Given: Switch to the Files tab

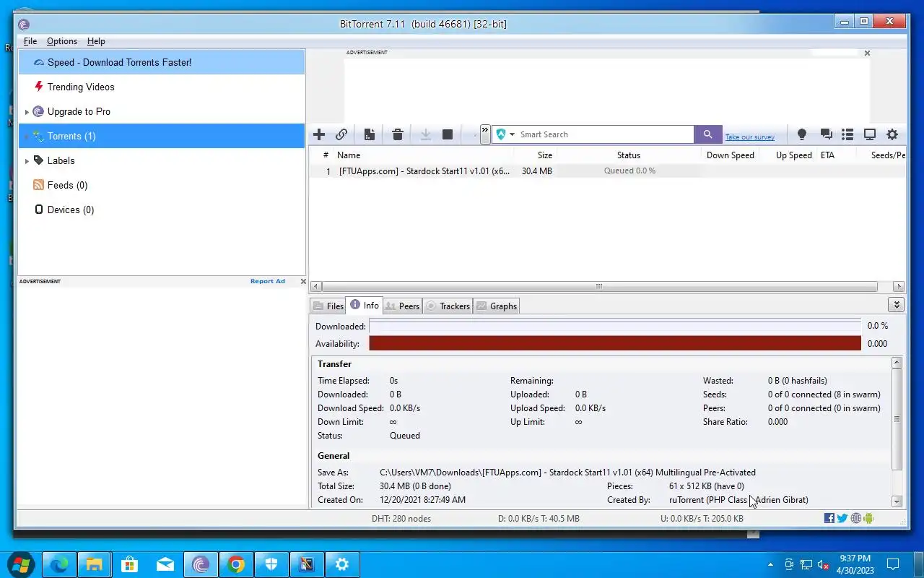Looking at the screenshot, I should tap(328, 306).
